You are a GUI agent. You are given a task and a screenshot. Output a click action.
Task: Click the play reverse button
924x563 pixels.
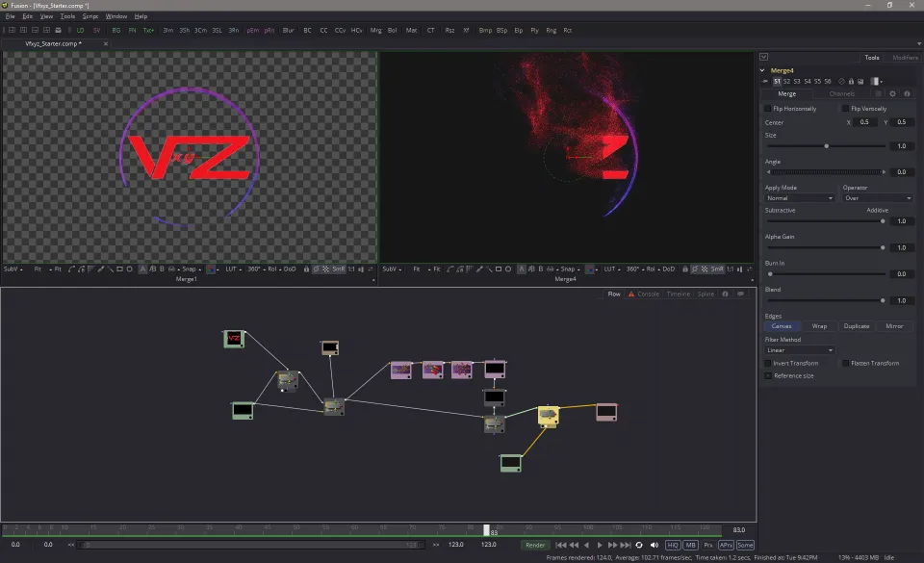(x=586, y=546)
